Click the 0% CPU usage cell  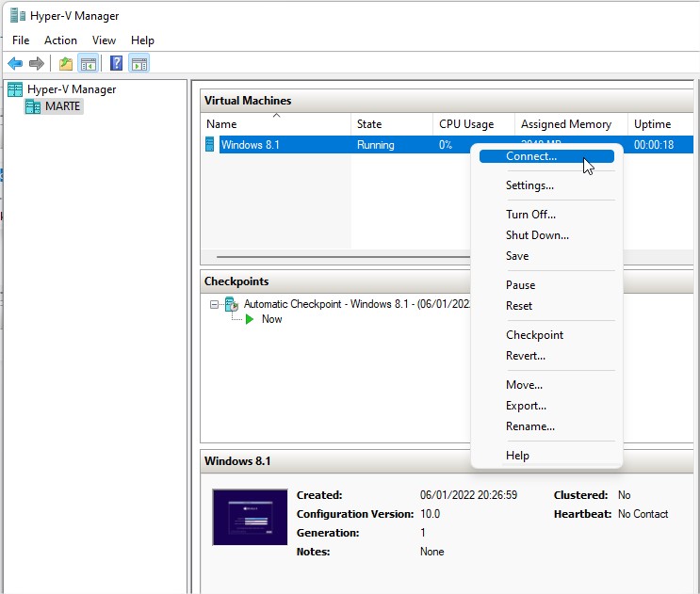pyautogui.click(x=446, y=145)
